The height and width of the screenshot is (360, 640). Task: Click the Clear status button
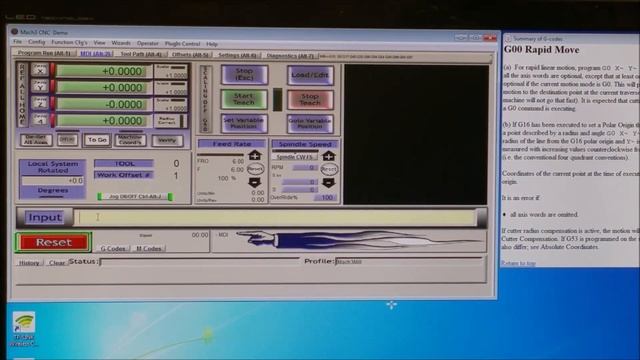click(57, 263)
